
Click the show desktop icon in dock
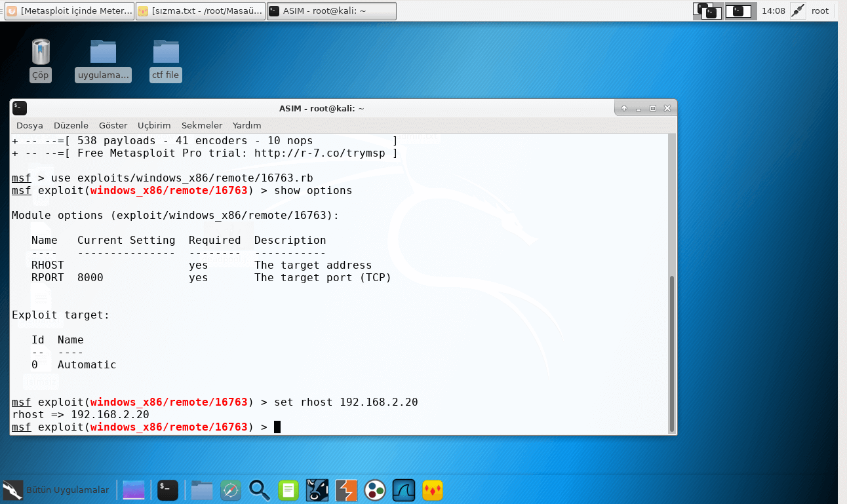[x=133, y=490]
